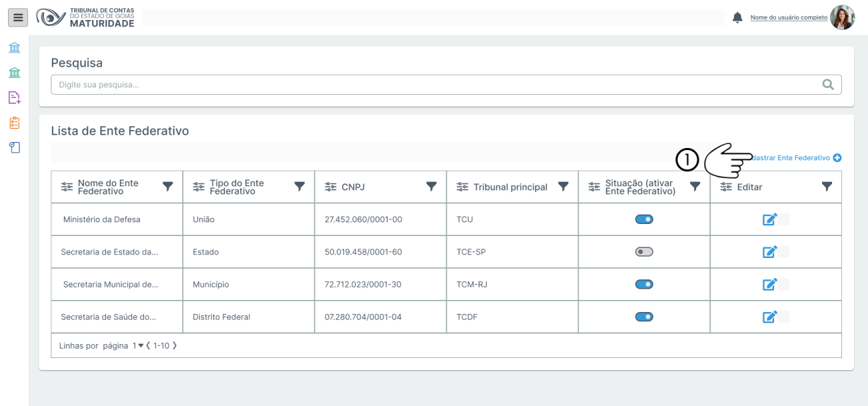Disable the Ministério da Defesa situação toggle

644,219
